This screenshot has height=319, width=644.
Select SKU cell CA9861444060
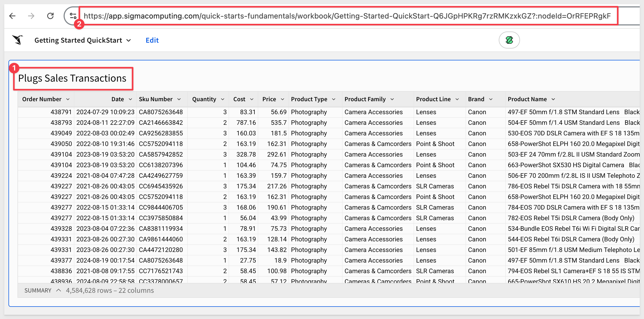161,239
